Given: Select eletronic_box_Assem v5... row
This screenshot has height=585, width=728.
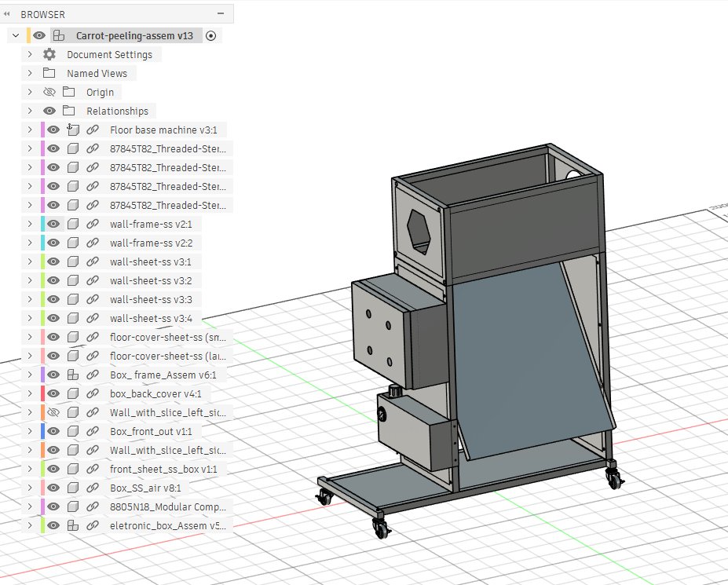Looking at the screenshot, I should pyautogui.click(x=168, y=525).
